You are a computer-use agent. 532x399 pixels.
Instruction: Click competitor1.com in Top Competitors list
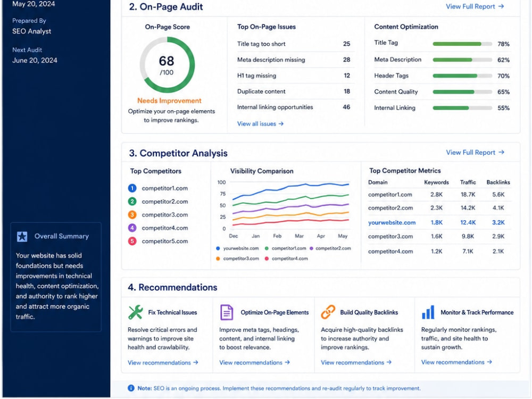[164, 188]
